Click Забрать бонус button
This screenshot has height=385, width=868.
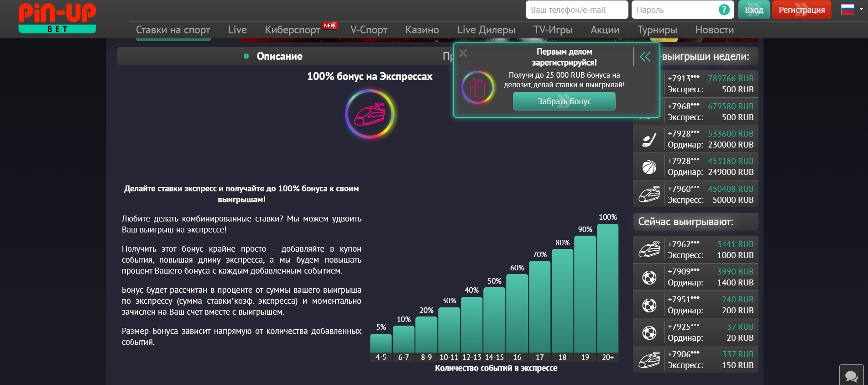pyautogui.click(x=564, y=101)
